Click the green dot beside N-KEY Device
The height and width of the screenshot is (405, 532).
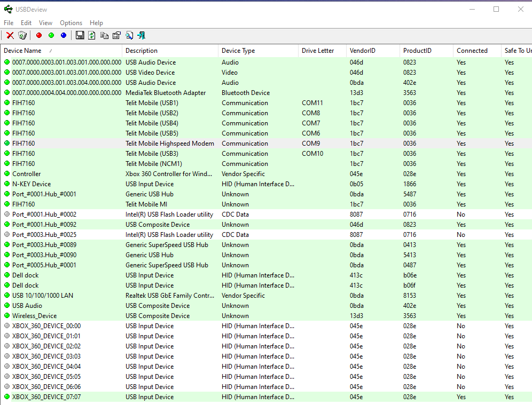click(7, 184)
